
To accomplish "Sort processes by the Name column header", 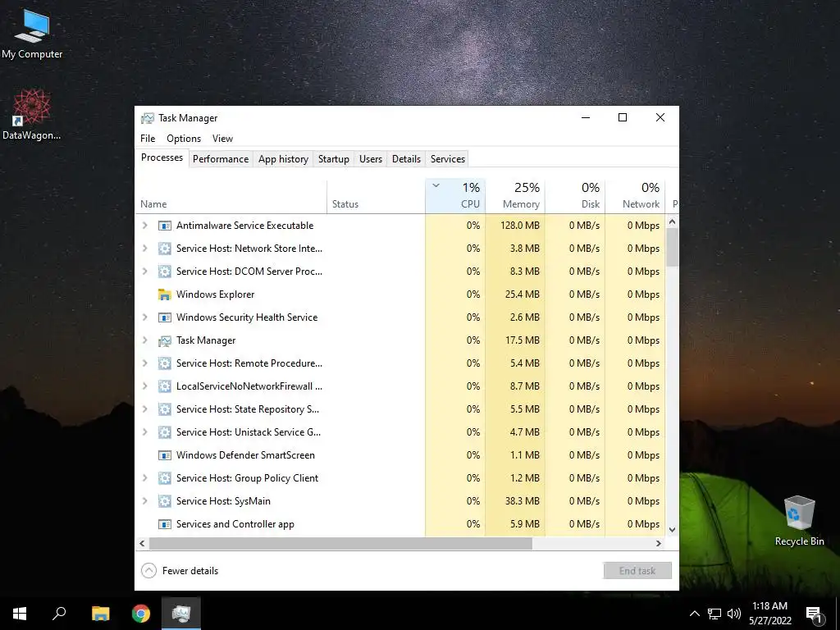I will click(x=231, y=196).
